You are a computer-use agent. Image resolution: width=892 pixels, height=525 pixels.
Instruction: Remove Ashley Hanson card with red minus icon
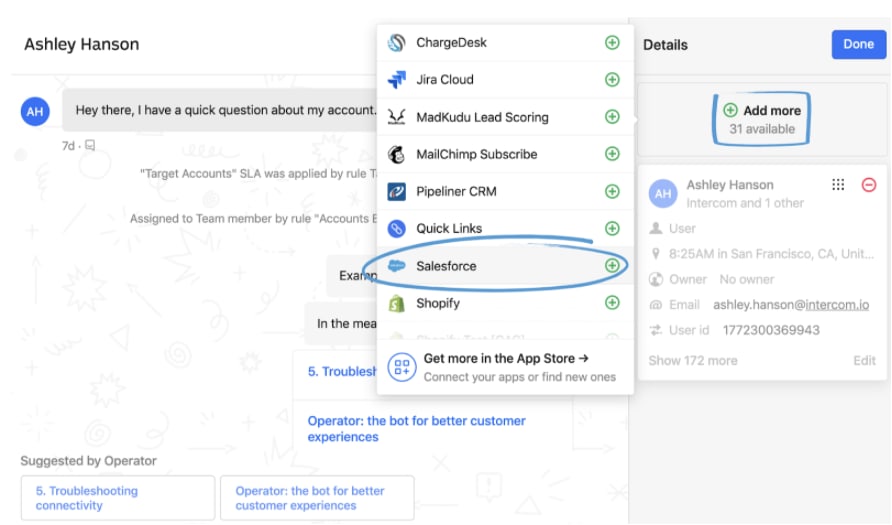tap(869, 185)
